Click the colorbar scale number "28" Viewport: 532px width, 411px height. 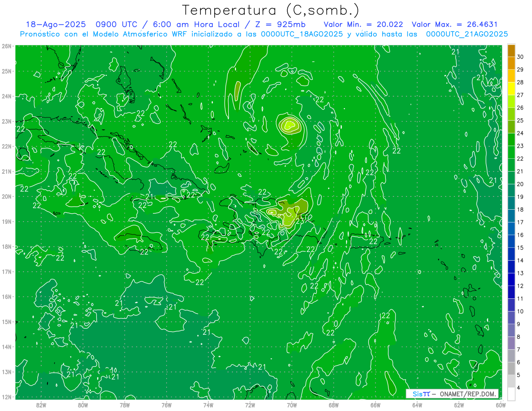520,82
